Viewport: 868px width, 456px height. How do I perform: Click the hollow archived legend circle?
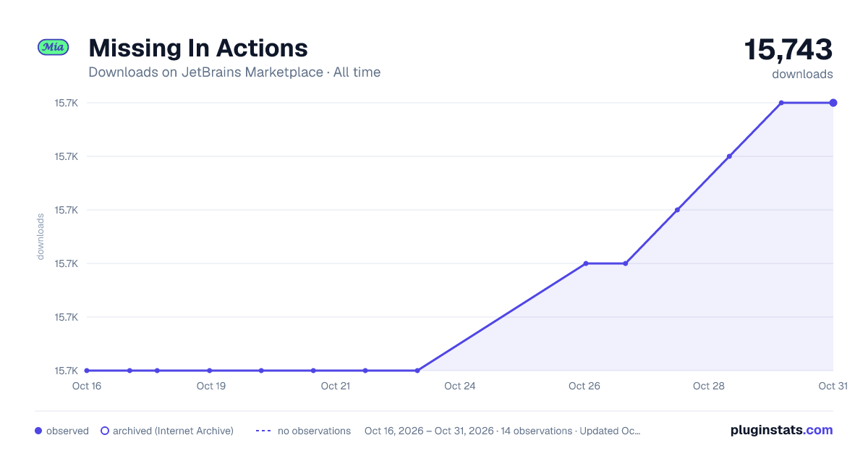click(105, 431)
